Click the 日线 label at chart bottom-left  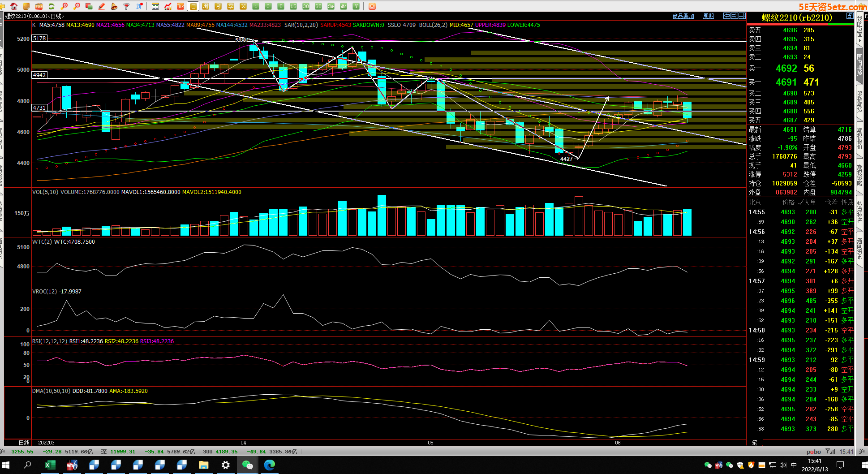tap(24, 443)
